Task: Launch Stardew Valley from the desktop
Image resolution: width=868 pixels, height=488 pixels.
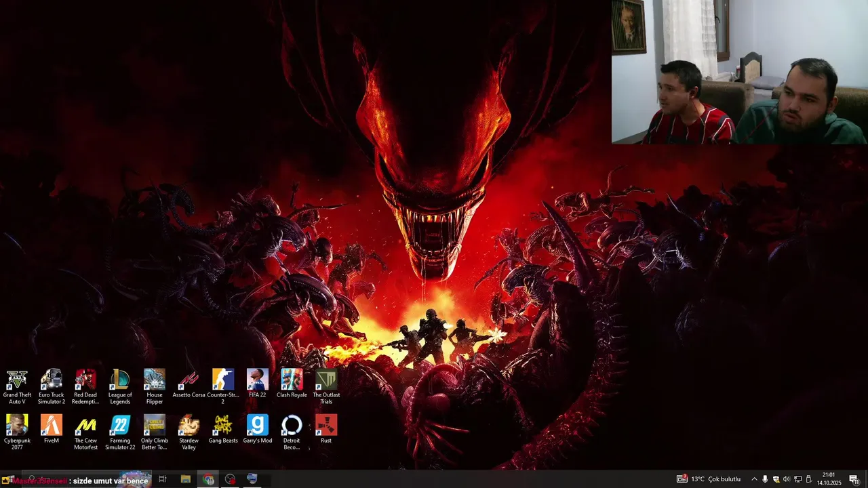Action: pos(189,432)
